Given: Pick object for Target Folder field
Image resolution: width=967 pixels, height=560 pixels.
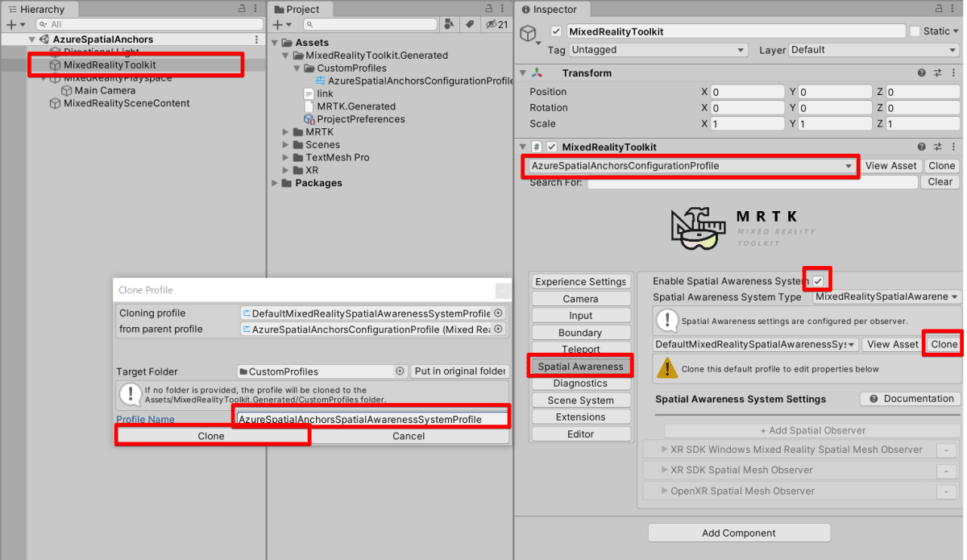Looking at the screenshot, I should point(400,371).
